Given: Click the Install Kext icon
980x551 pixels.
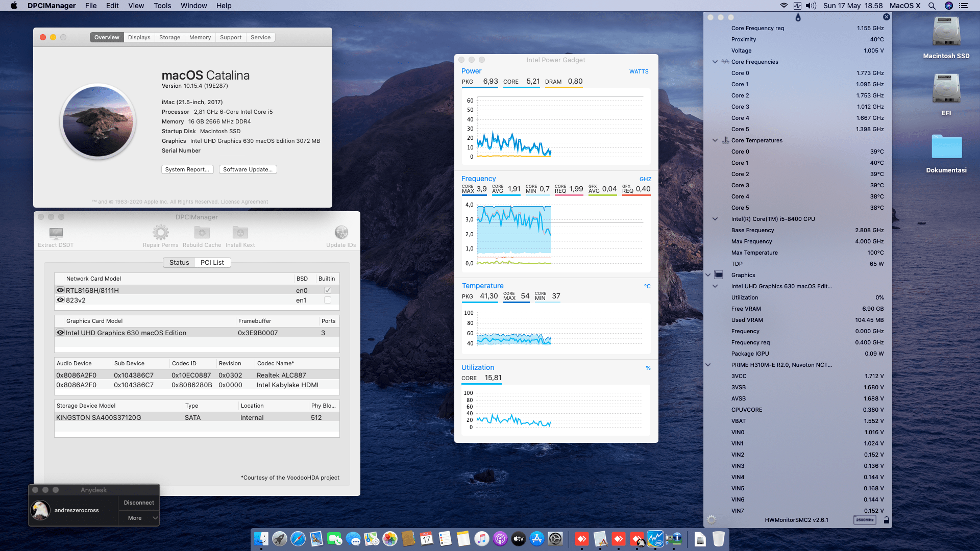Looking at the screenshot, I should coord(239,232).
